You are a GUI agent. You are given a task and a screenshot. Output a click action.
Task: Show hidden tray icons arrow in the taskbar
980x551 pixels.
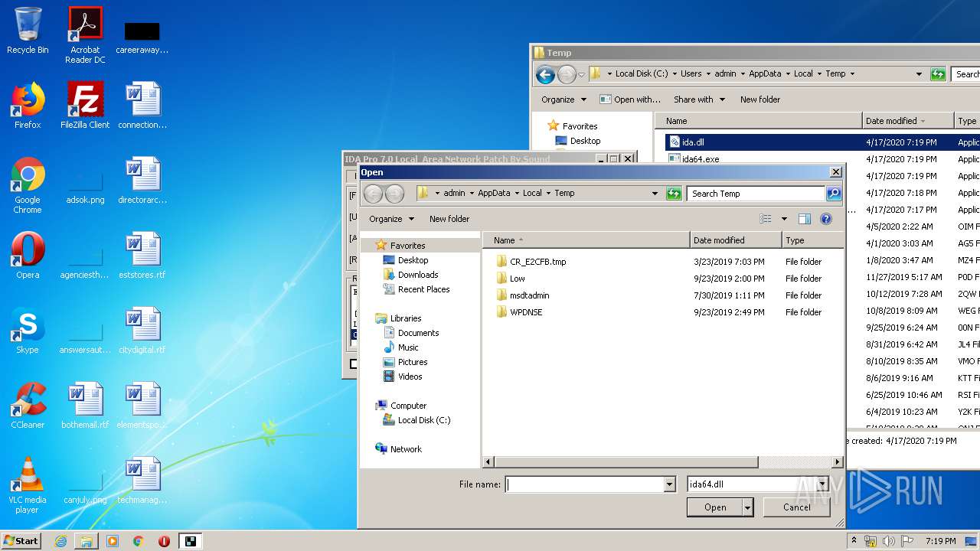(x=854, y=540)
